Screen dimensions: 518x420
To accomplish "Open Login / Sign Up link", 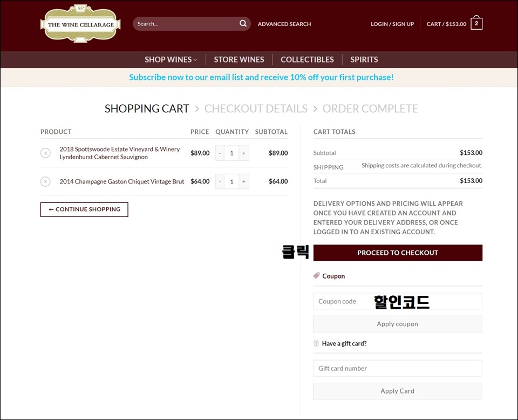I will click(392, 24).
